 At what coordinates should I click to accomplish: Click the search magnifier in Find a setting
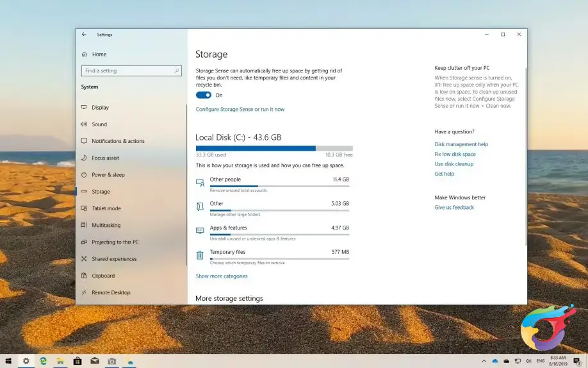177,71
